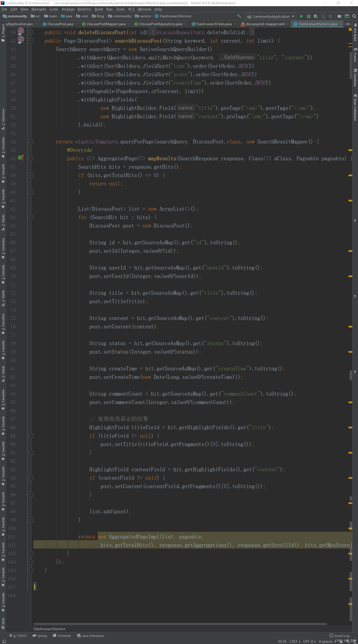
Task: Click the profiler run icon in toolbar
Action: point(323,16)
